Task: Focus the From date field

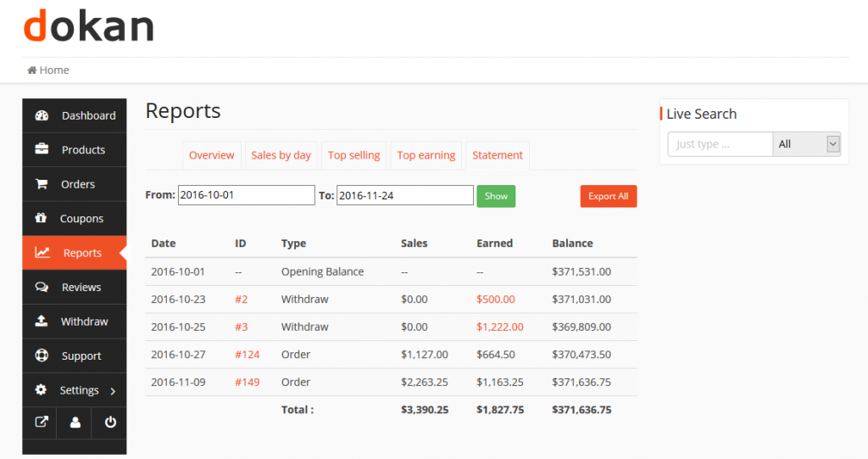Action: (247, 195)
